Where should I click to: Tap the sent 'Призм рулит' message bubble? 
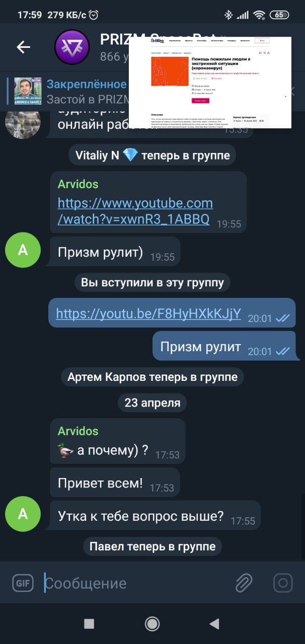pyautogui.click(x=224, y=346)
